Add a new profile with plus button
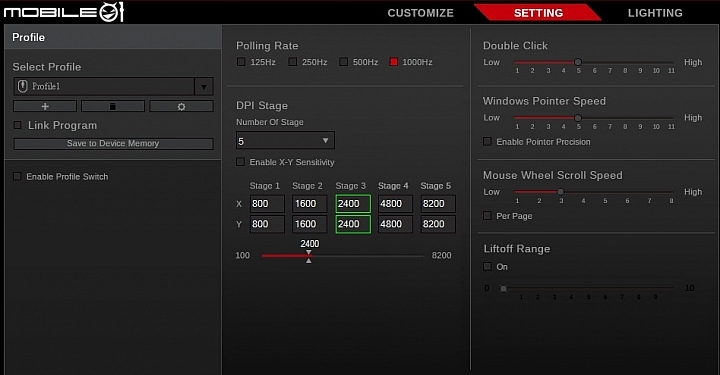Image resolution: width=720 pixels, height=375 pixels. (x=45, y=106)
